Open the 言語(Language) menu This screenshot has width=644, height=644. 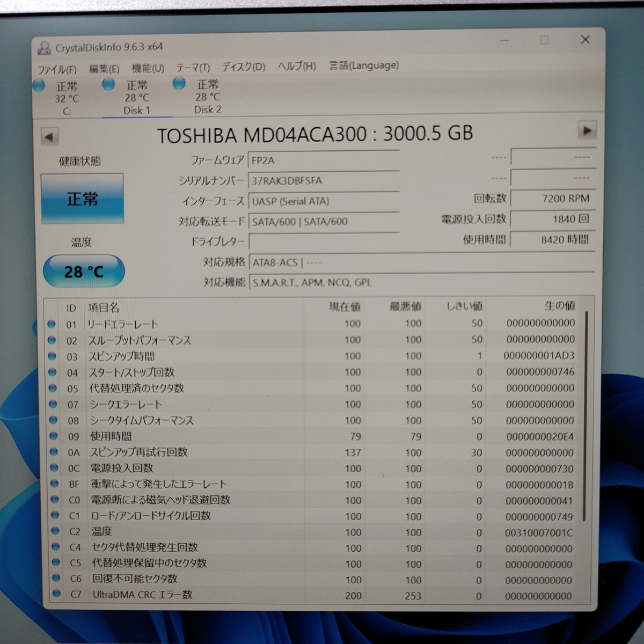click(x=364, y=65)
